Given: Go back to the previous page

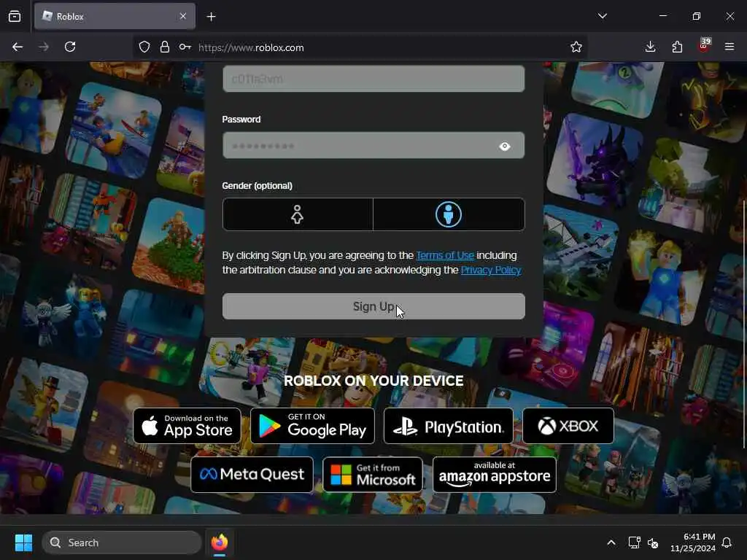Looking at the screenshot, I should click(18, 47).
